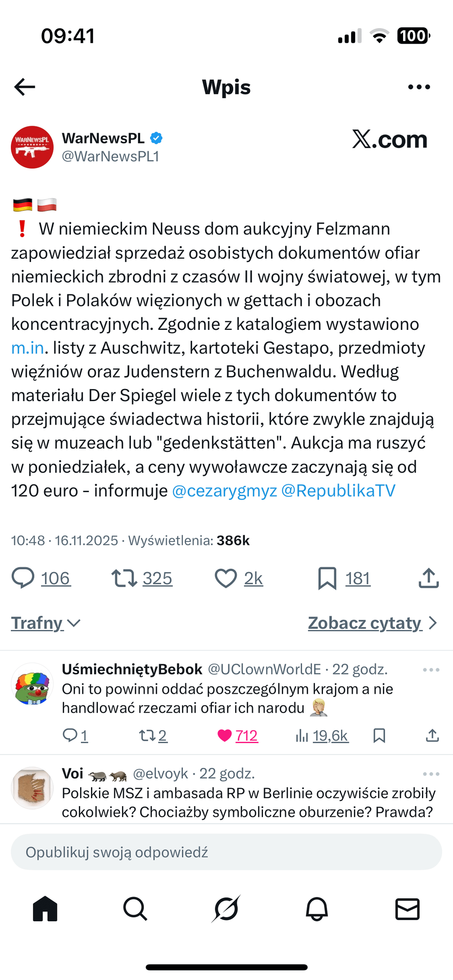The width and height of the screenshot is (453, 980).
Task: Share the main post via upload icon
Action: (429, 578)
